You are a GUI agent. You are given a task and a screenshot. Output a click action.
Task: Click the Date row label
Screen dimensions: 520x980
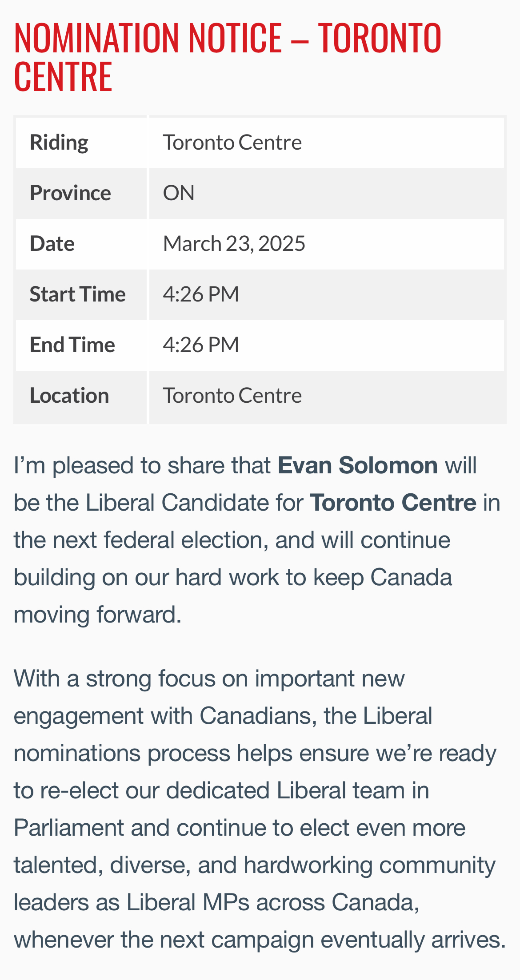[52, 244]
